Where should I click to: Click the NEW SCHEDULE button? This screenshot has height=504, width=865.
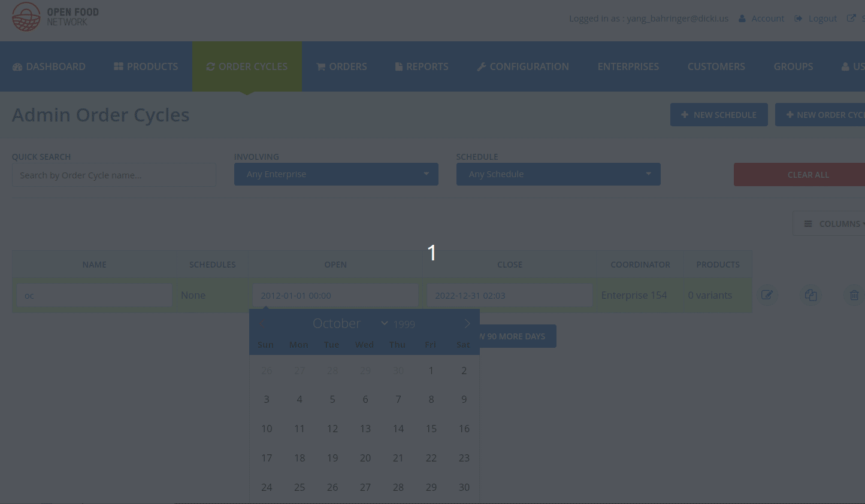click(x=719, y=114)
